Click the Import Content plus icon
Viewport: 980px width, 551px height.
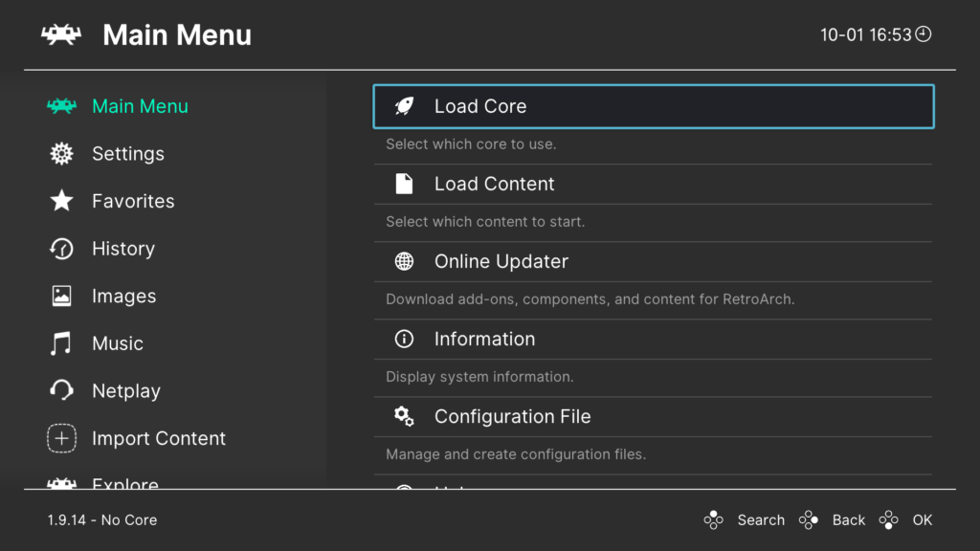coord(61,438)
